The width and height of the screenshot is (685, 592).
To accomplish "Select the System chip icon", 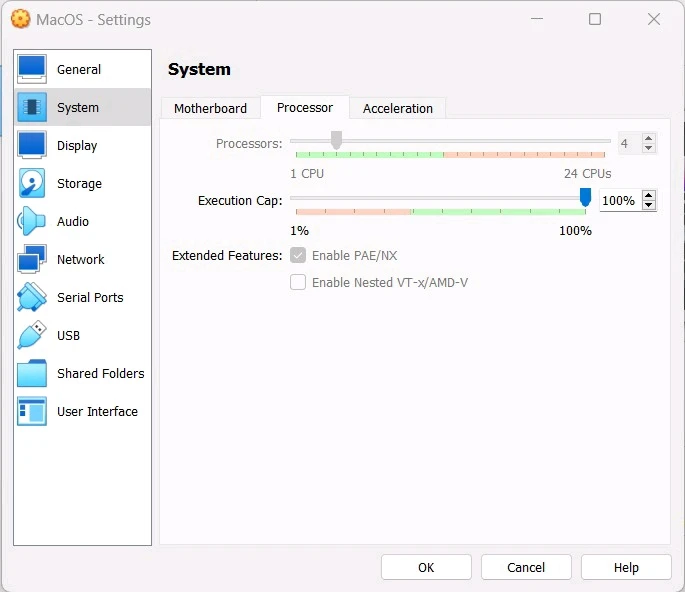I will click(x=31, y=107).
